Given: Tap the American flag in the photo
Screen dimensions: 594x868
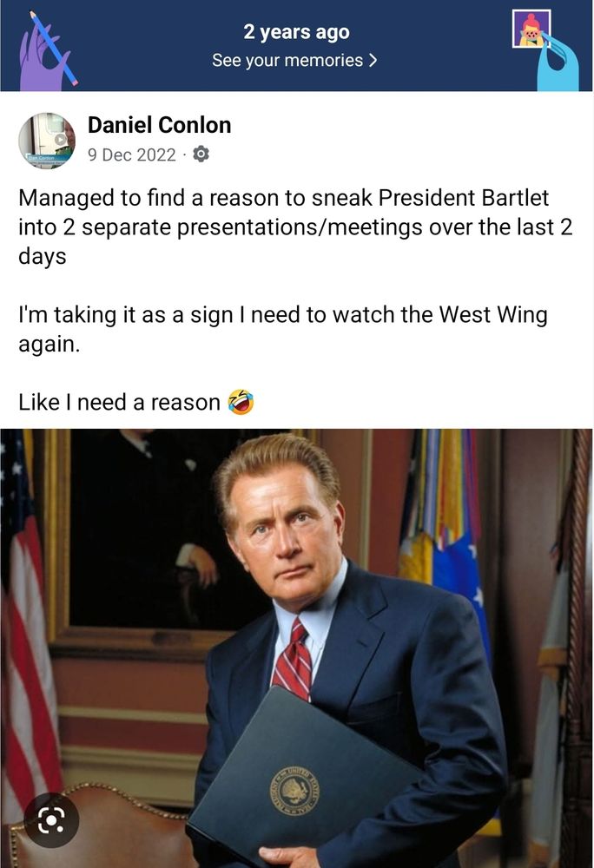Looking at the screenshot, I should pos(28,620).
